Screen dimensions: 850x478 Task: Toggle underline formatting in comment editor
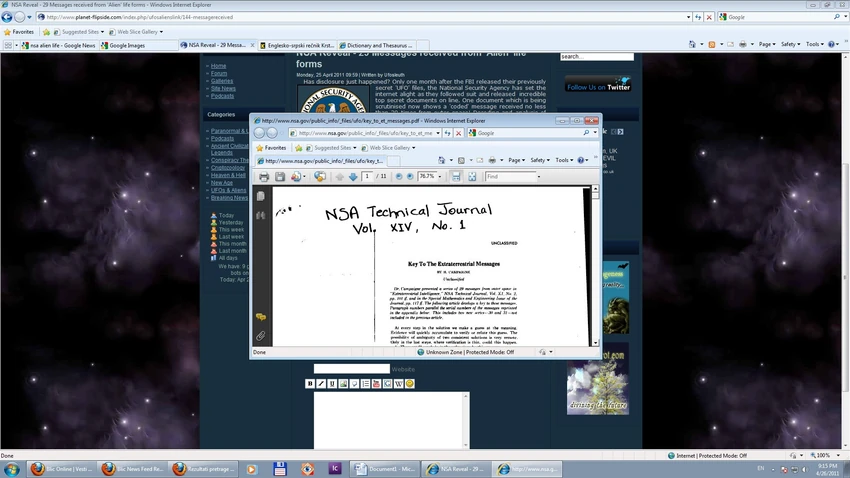tap(332, 384)
